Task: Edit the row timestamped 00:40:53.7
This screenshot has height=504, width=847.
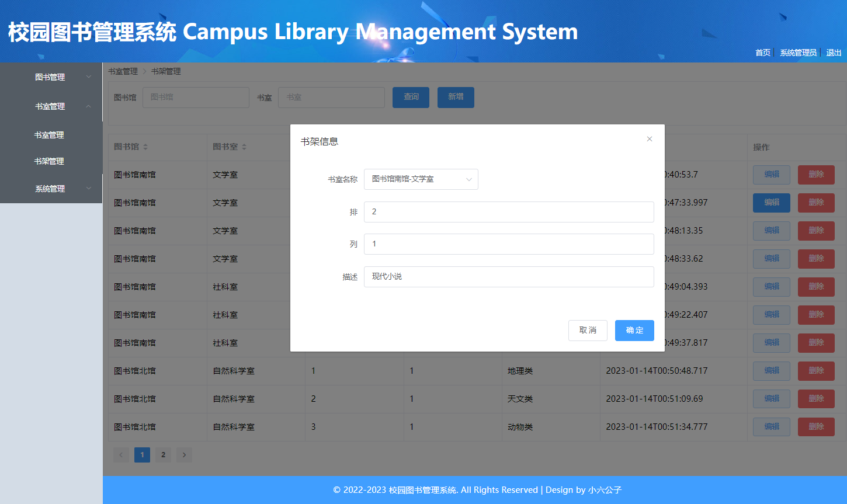Action: click(x=772, y=175)
